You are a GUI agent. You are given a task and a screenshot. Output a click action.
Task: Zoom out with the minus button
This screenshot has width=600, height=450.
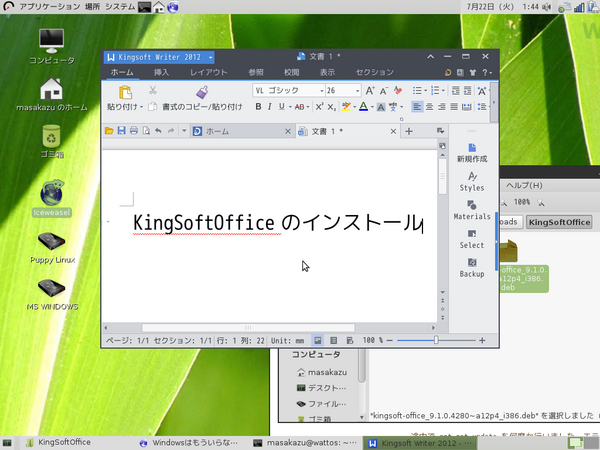click(x=390, y=340)
